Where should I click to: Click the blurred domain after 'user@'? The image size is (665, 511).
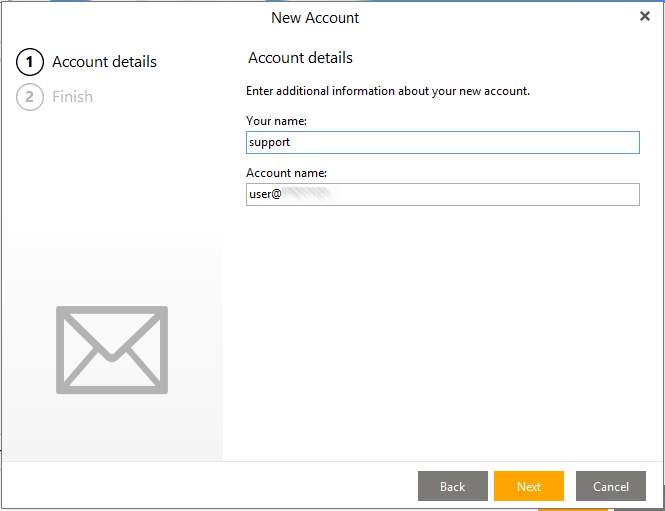pyautogui.click(x=308, y=194)
